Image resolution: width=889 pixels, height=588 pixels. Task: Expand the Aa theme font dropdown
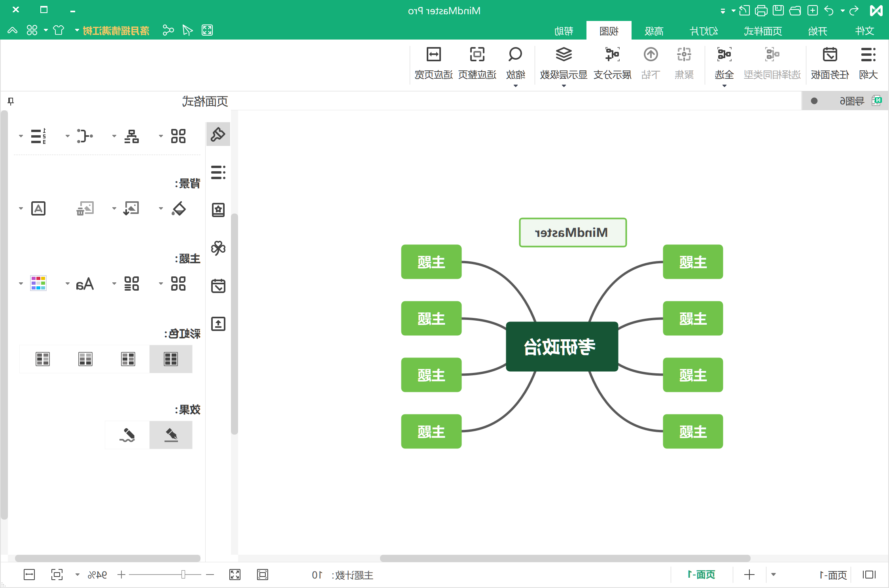pos(68,284)
